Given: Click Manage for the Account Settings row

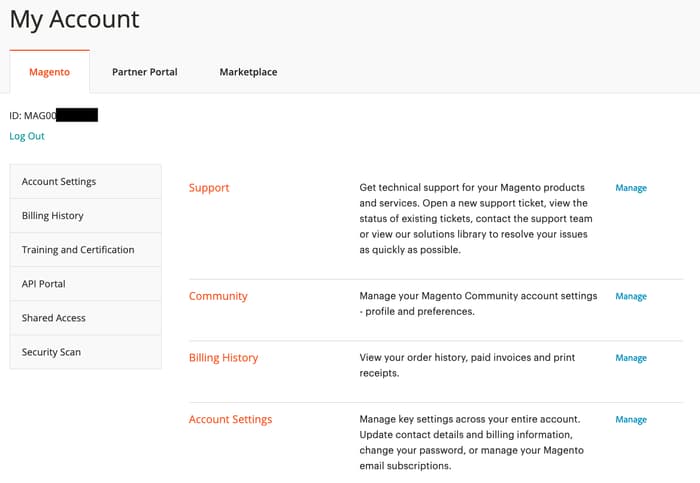Looking at the screenshot, I should click(x=631, y=420).
